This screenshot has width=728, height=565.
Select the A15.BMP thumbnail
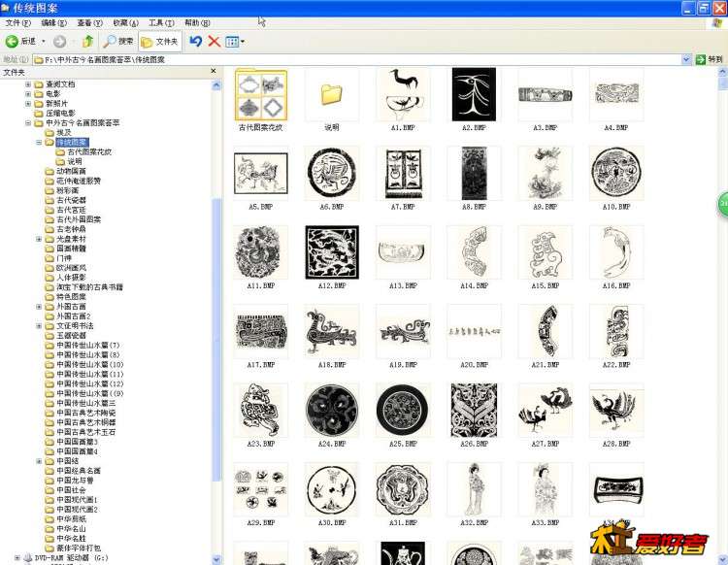[x=546, y=252]
